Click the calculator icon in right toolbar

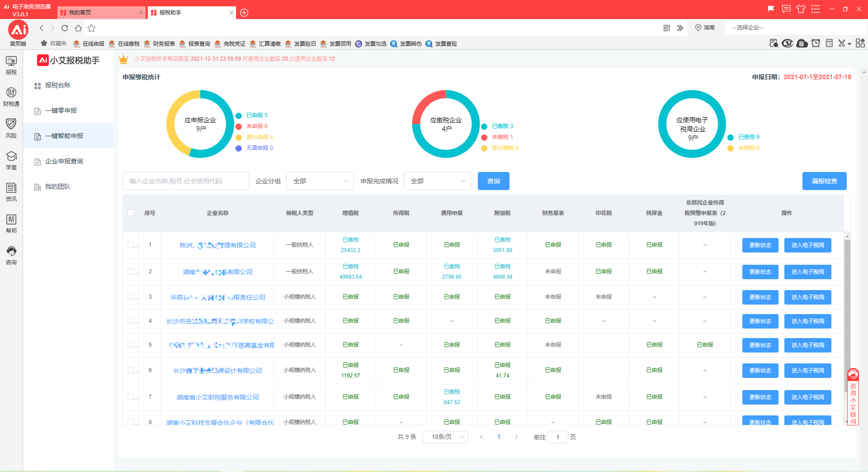(829, 43)
